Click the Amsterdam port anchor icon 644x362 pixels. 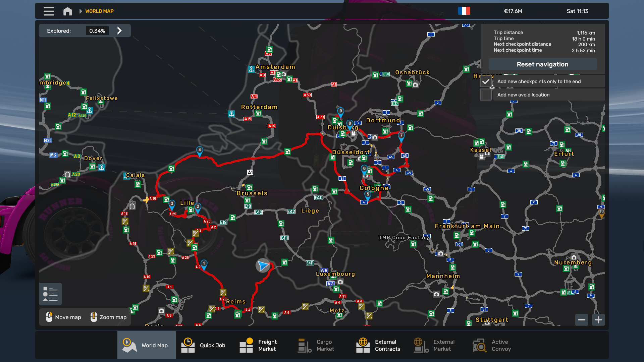pyautogui.click(x=251, y=69)
